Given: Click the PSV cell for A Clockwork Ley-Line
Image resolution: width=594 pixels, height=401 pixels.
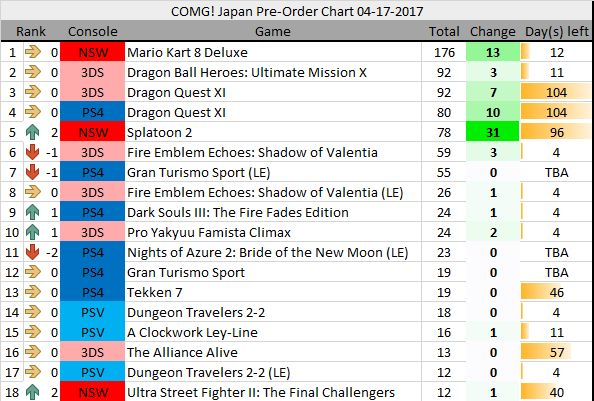Looking at the screenshot, I should (92, 332).
